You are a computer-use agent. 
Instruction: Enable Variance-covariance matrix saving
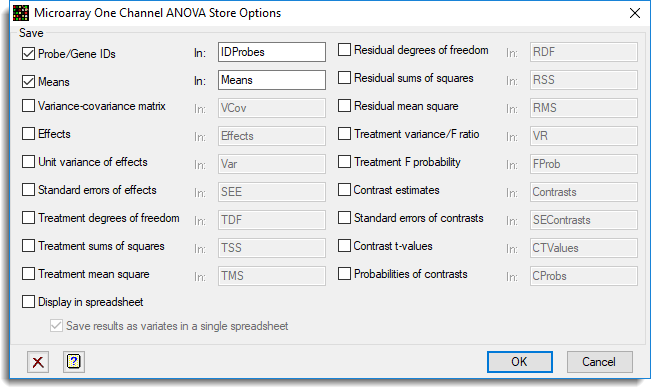point(28,106)
